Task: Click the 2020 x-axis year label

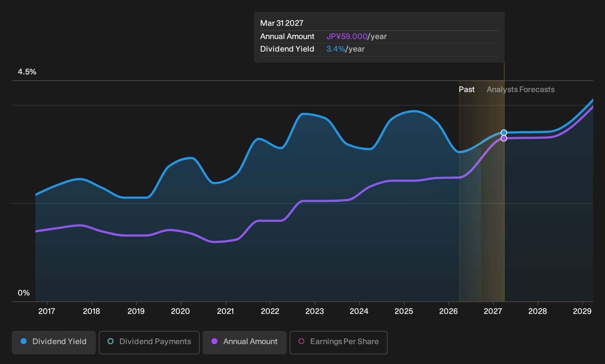Action: (181, 311)
